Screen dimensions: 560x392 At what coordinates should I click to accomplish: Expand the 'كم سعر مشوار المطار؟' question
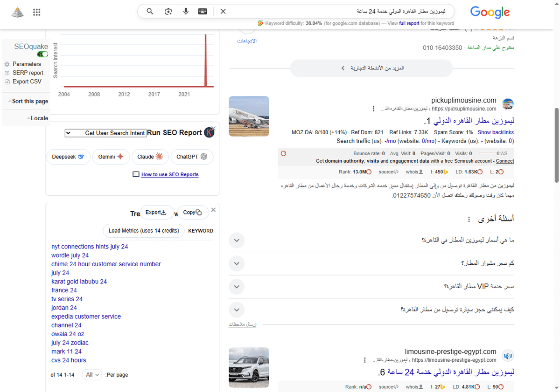237,263
